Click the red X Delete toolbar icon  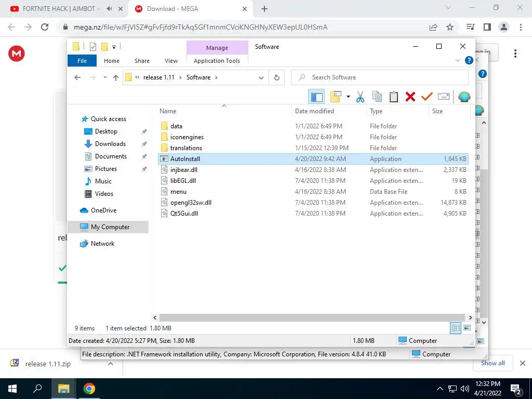(410, 97)
